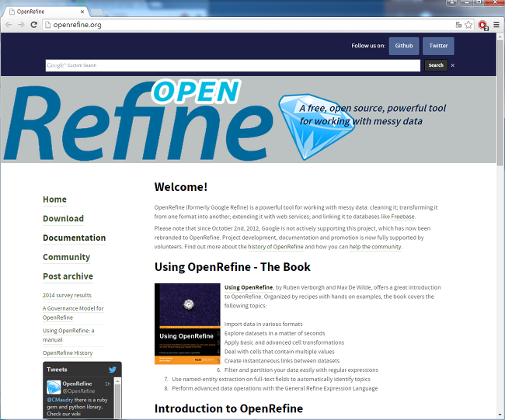505x420 pixels.
Task: Open a new tab beside OpenRefine tab
Action: coord(96,12)
